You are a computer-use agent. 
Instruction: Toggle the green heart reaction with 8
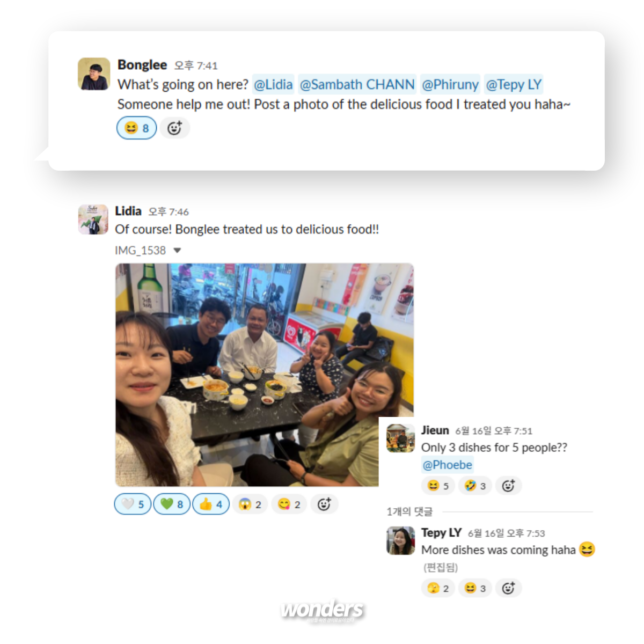pos(172,504)
